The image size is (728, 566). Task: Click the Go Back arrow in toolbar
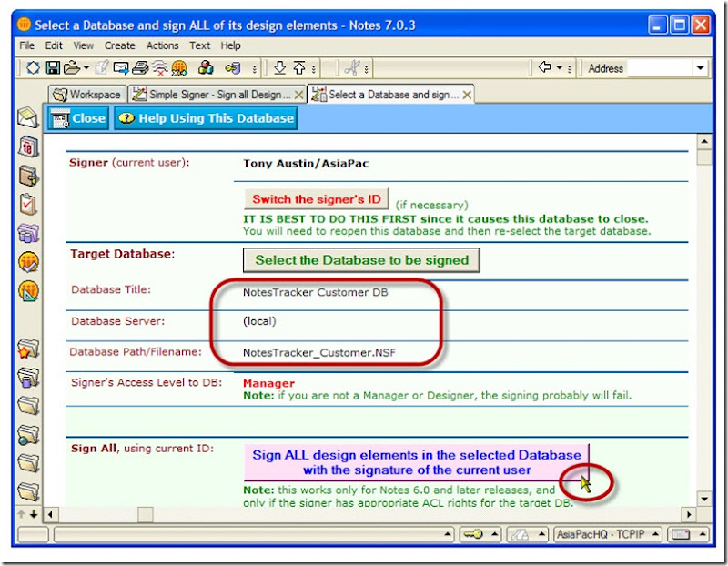click(x=544, y=67)
